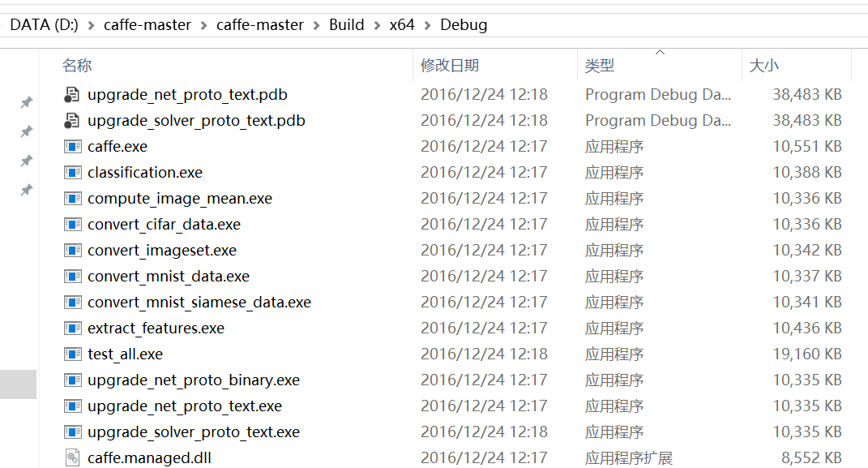Click the convert_mnist_siamese_data.exe application icon

[x=72, y=303]
